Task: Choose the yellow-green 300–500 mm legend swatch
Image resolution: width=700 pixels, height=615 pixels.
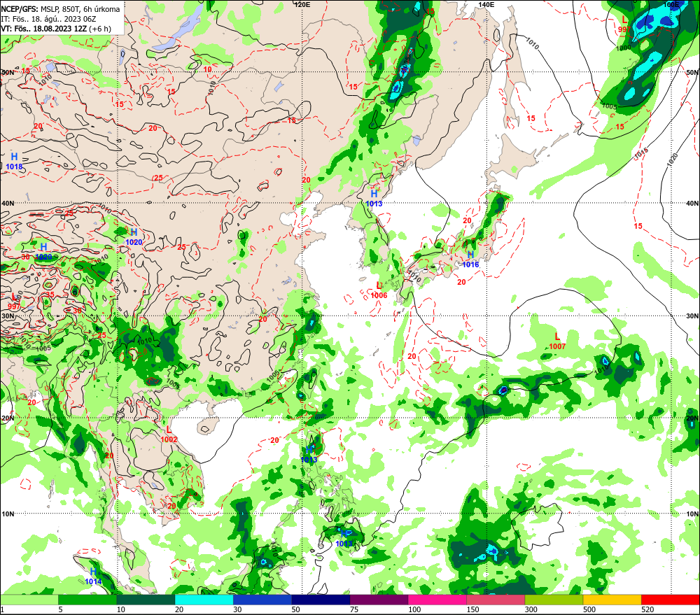Action: click(554, 600)
